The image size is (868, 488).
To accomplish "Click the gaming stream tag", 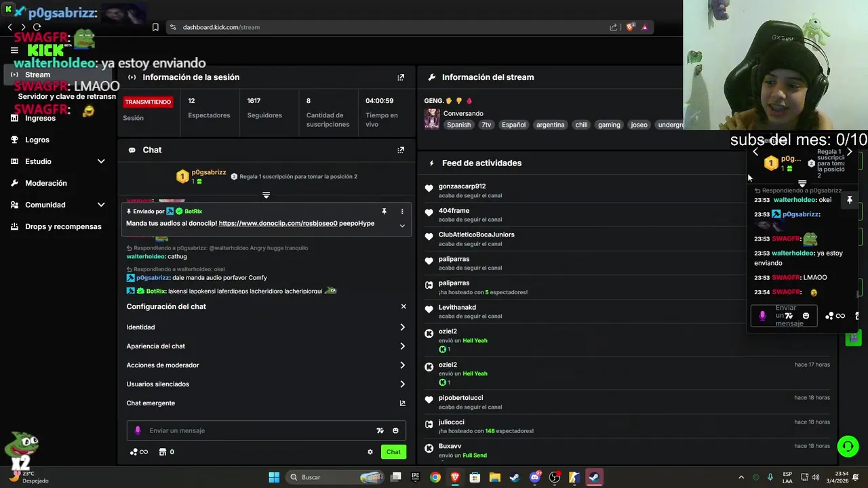I will [x=609, y=125].
